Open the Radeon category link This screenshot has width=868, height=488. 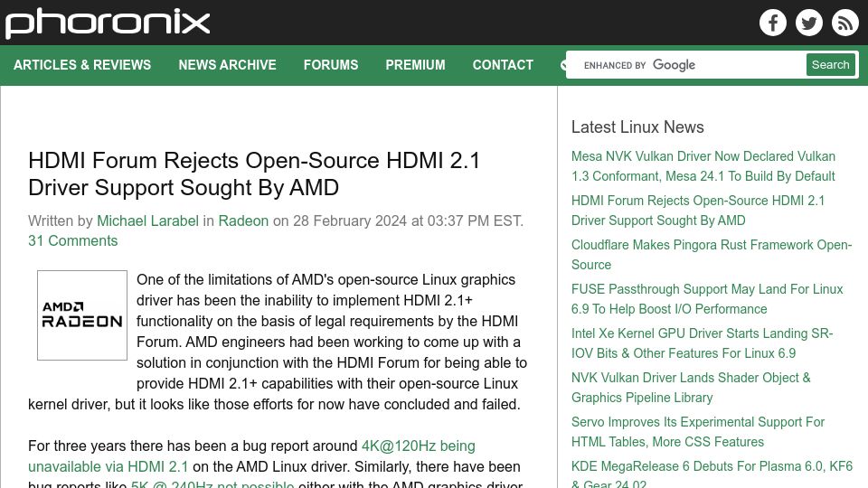click(x=243, y=221)
